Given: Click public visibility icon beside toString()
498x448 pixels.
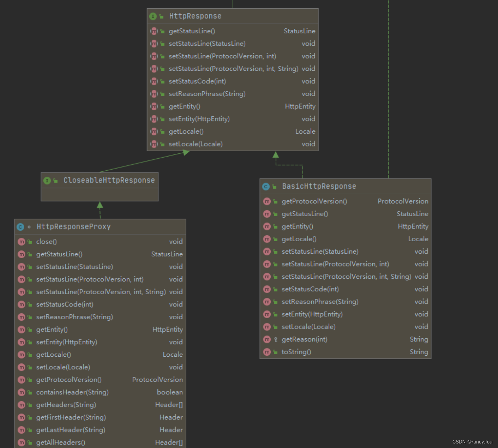Looking at the screenshot, I should [x=275, y=352].
